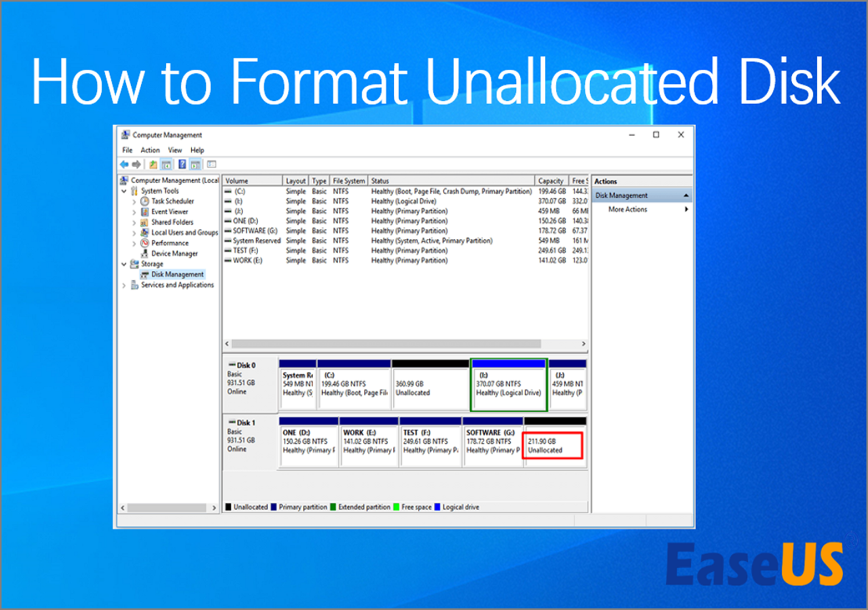This screenshot has height=610, width=868.
Task: Expand the Performance node
Action: [x=134, y=243]
